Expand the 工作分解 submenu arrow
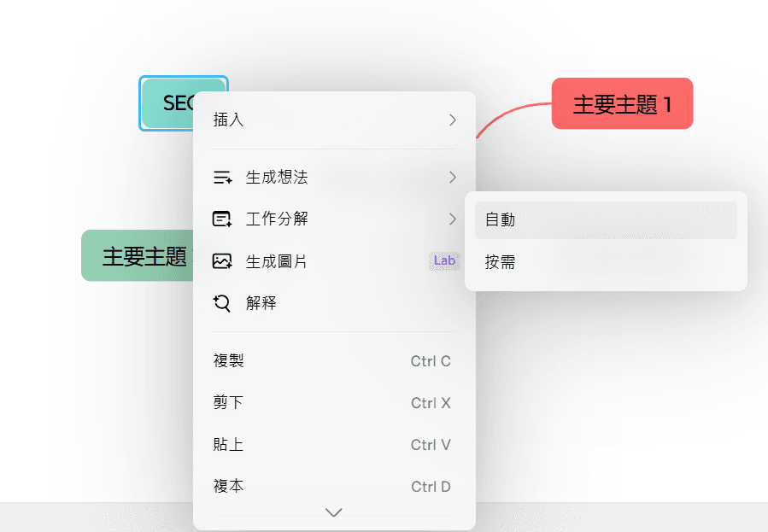 (452, 219)
